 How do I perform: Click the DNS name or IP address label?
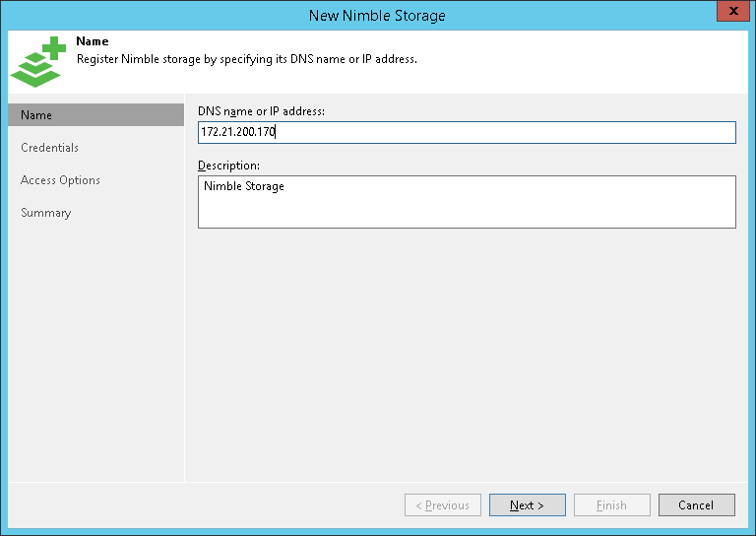[x=261, y=111]
